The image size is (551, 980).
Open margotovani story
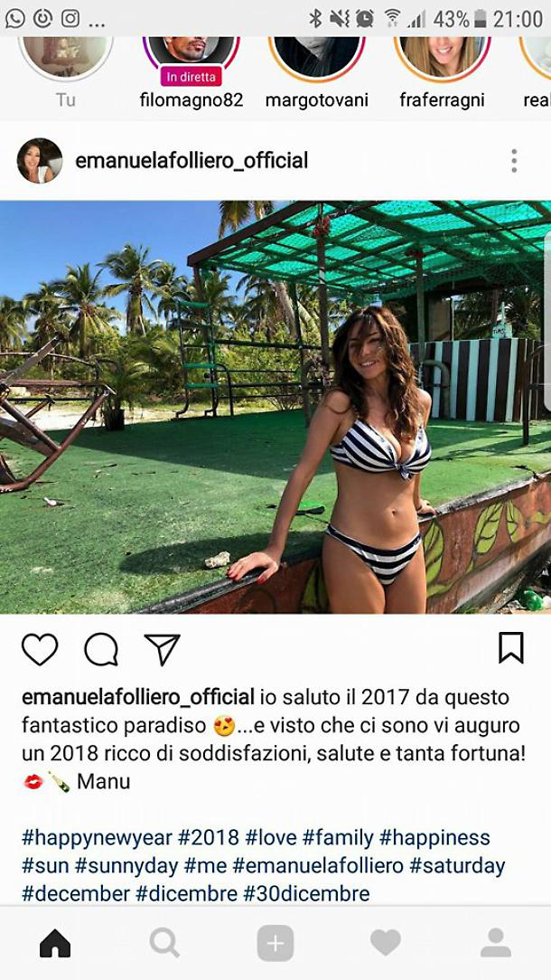pos(317,58)
